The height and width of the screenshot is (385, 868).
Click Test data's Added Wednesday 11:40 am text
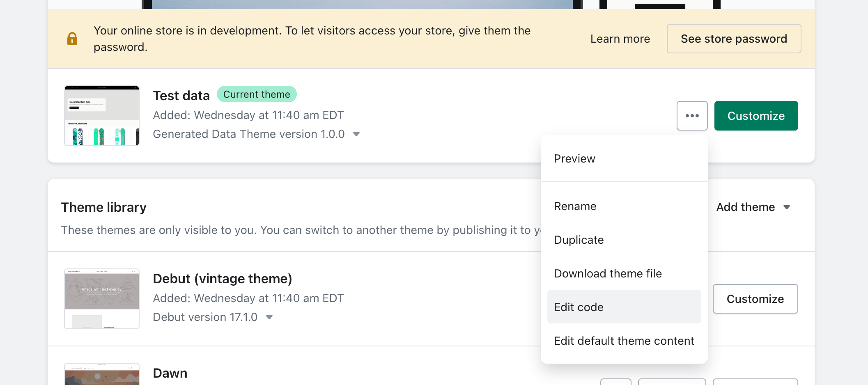point(248,115)
